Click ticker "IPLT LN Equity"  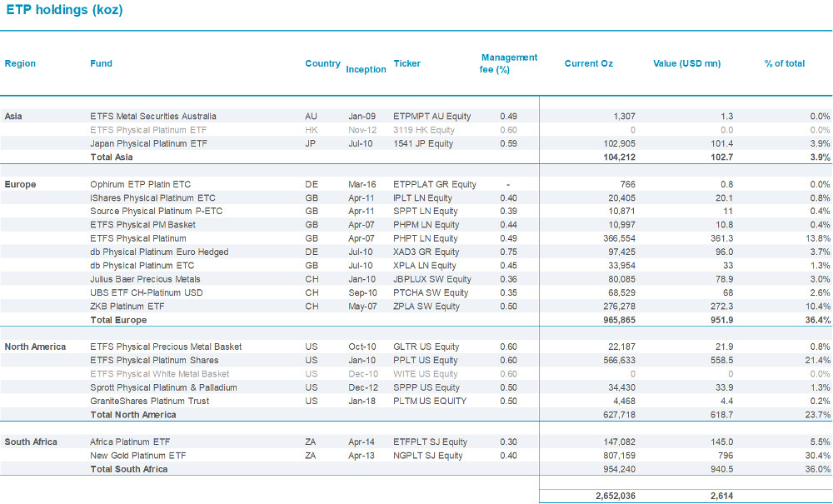423,198
